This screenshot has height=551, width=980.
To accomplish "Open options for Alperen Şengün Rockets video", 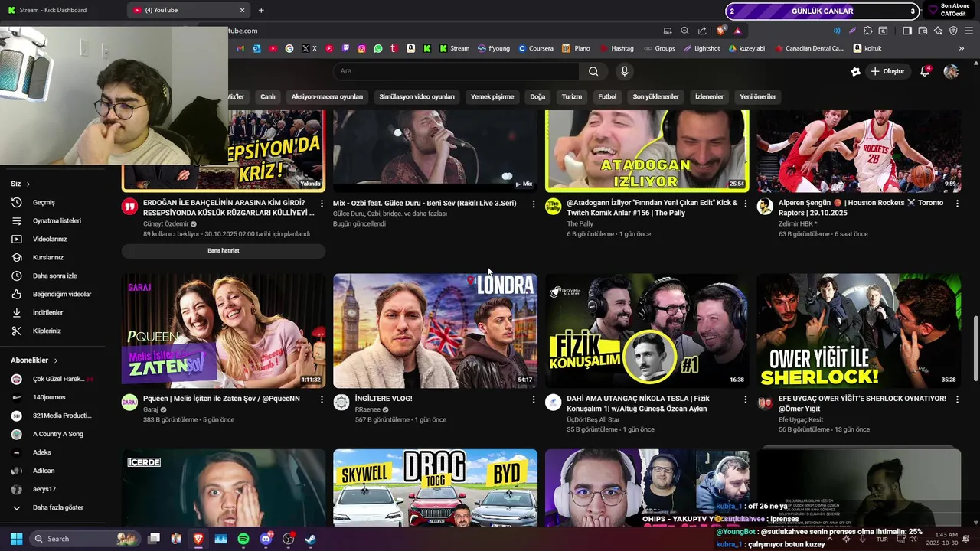I will coord(957,204).
